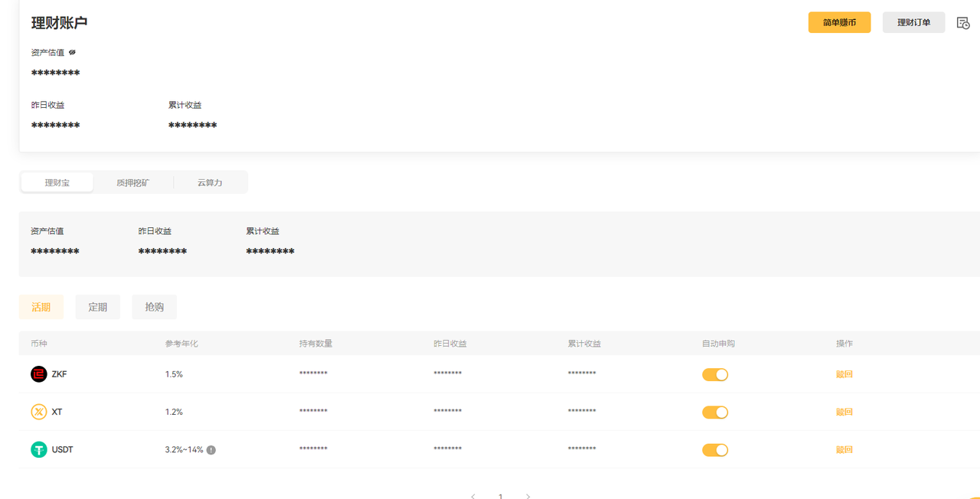980x499 pixels.
Task: Click the ZKF coin logo
Action: [39, 374]
